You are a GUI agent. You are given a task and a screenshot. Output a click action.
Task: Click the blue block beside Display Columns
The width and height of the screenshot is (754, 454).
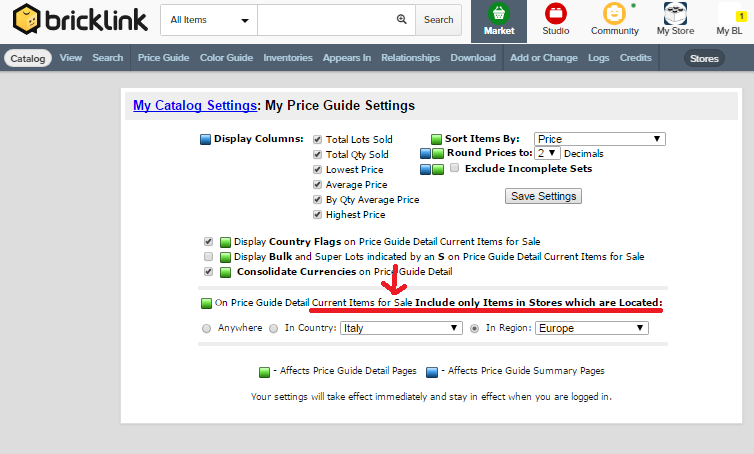tap(205, 139)
